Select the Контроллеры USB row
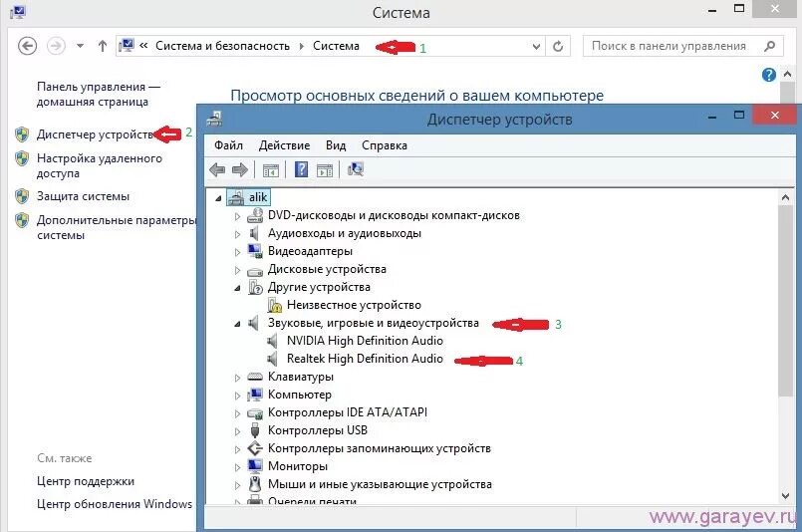Screen dimensions: 802x532 point(318,430)
